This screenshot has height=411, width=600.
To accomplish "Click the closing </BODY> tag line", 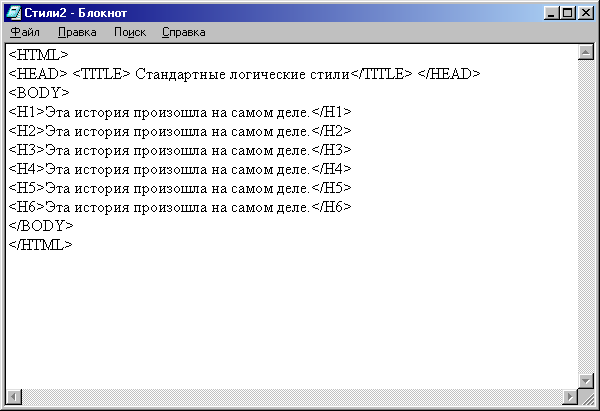I will (x=41, y=226).
